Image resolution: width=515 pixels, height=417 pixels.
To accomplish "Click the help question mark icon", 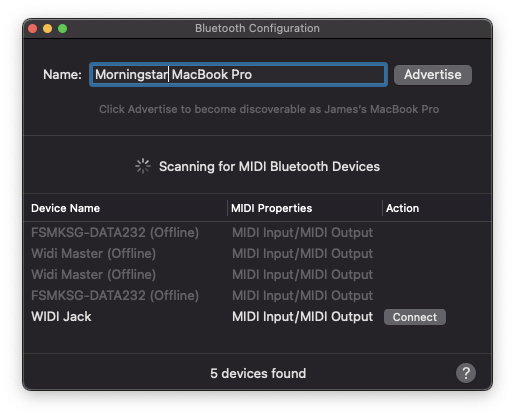I will (x=466, y=373).
